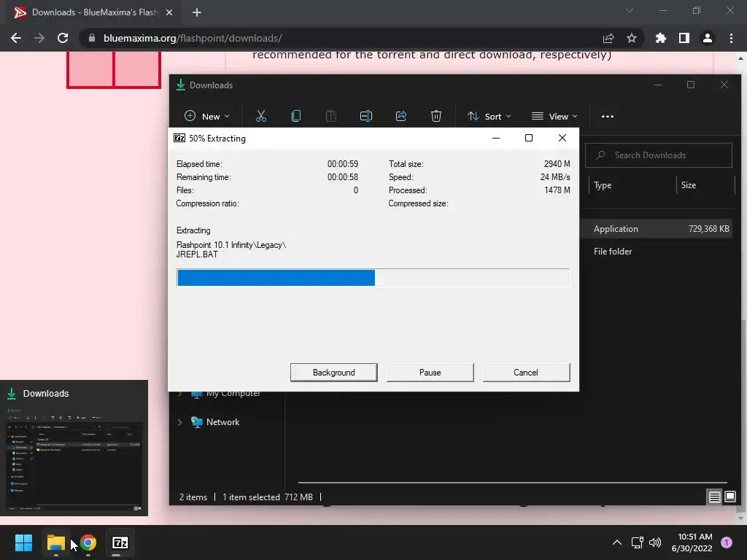Click the Search Downloads field
This screenshot has width=747, height=560.
click(659, 155)
